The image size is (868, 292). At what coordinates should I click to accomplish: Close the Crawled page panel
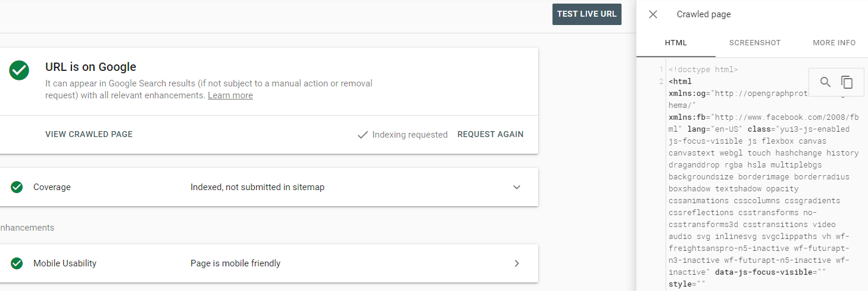(x=653, y=14)
